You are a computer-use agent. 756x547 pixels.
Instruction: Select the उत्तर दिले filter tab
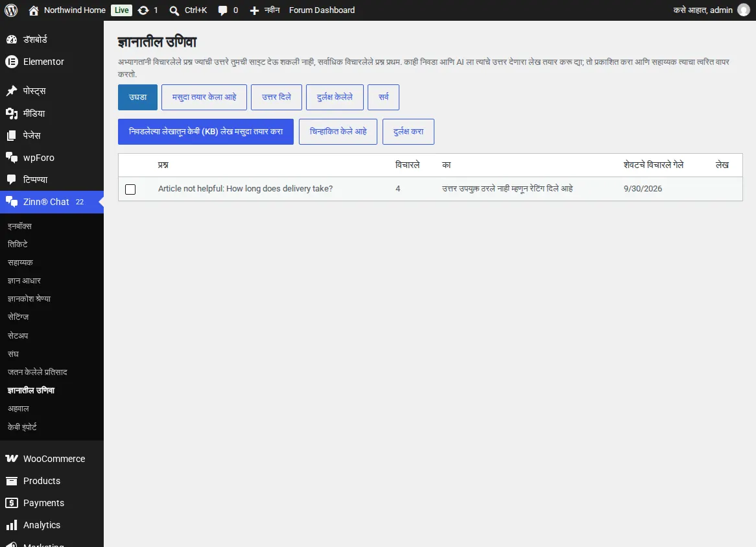[276, 97]
